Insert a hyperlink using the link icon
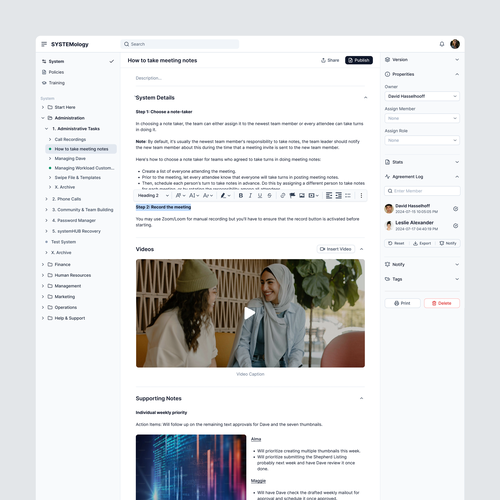The height and width of the screenshot is (500, 500). coord(283,196)
